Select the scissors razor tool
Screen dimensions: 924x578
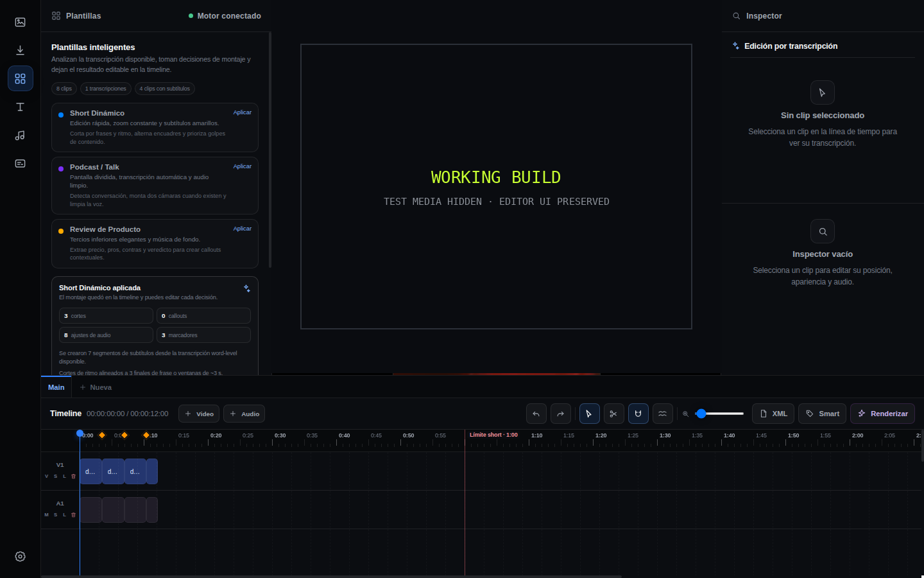click(x=614, y=414)
